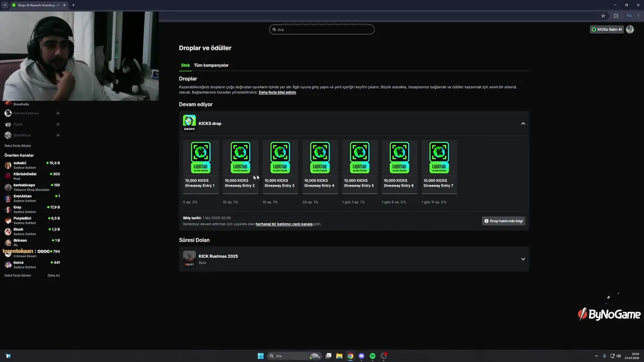
Task: Open the Blush channel row
Action: (x=32, y=231)
